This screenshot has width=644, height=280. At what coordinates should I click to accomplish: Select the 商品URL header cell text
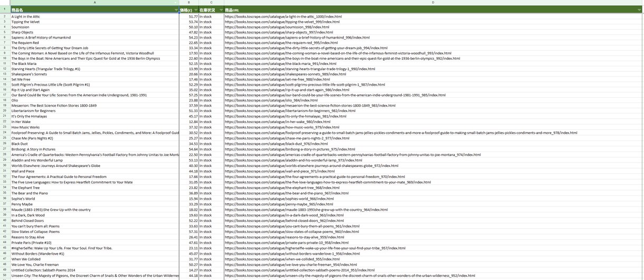[x=232, y=10]
